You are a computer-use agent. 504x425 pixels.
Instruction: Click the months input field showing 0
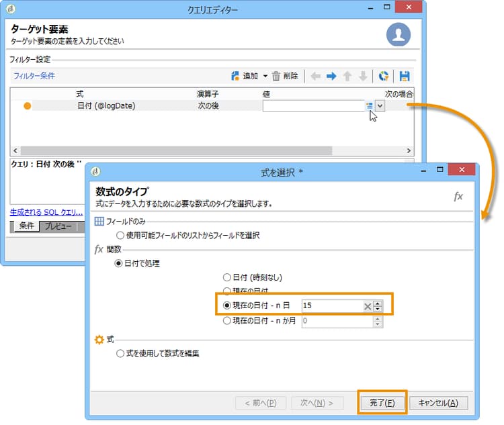click(337, 321)
